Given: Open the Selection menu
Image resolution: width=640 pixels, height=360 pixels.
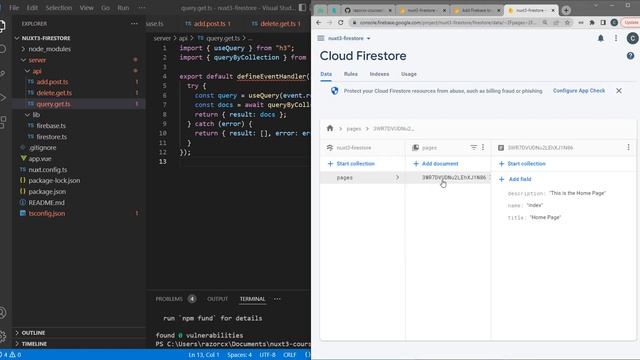Looking at the screenshot, I should point(59,8).
